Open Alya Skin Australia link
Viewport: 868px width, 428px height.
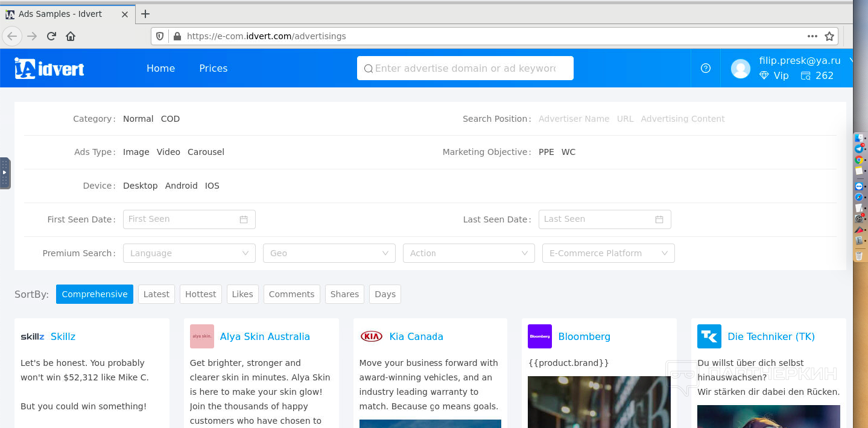coord(265,336)
